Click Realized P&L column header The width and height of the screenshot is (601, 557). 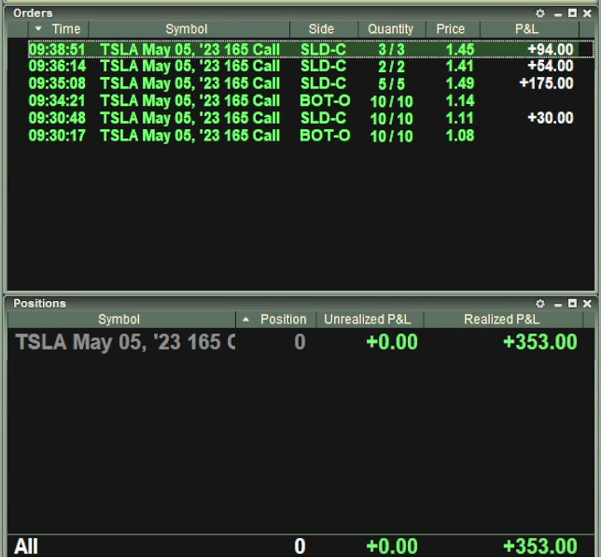[503, 319]
